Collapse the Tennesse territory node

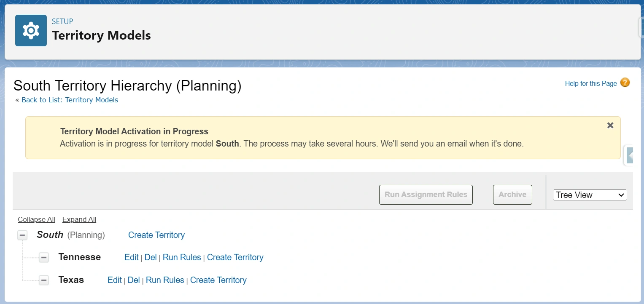44,257
